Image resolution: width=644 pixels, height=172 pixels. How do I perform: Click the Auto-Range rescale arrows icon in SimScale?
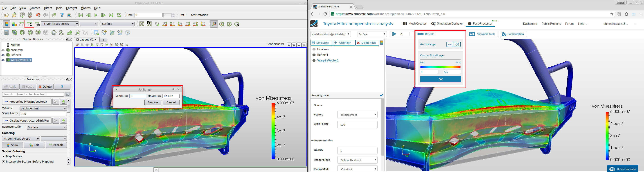pyautogui.click(x=450, y=44)
